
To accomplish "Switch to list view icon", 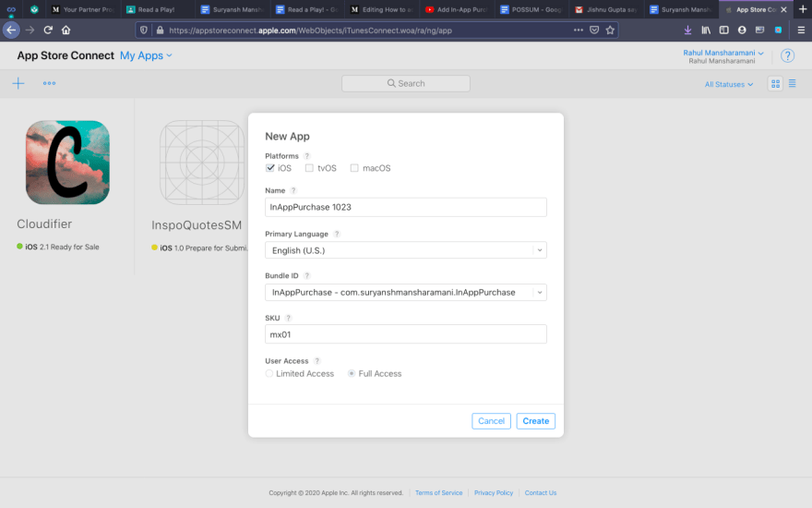I will [x=793, y=83].
